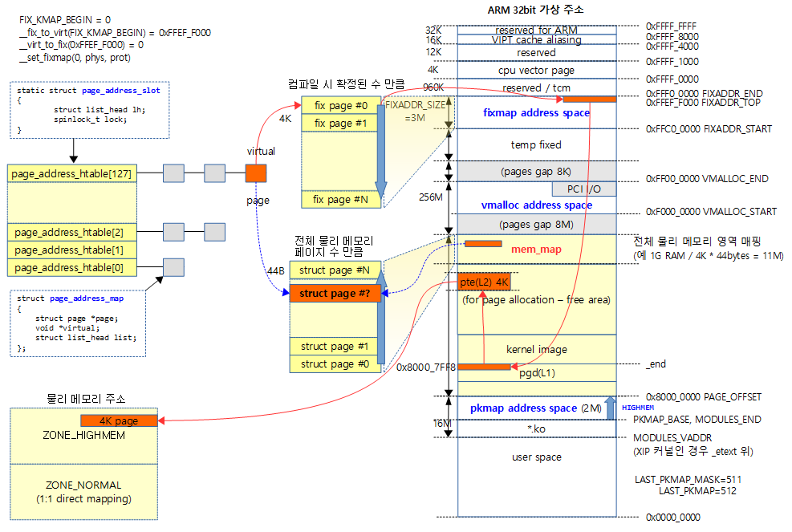Select the kernel image region

[x=536, y=350]
